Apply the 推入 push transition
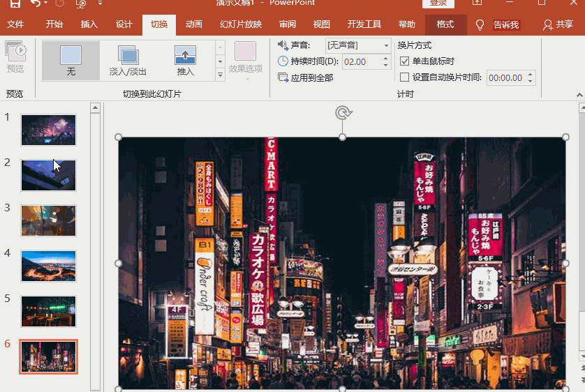Screen dimensions: 585x392 coord(185,61)
